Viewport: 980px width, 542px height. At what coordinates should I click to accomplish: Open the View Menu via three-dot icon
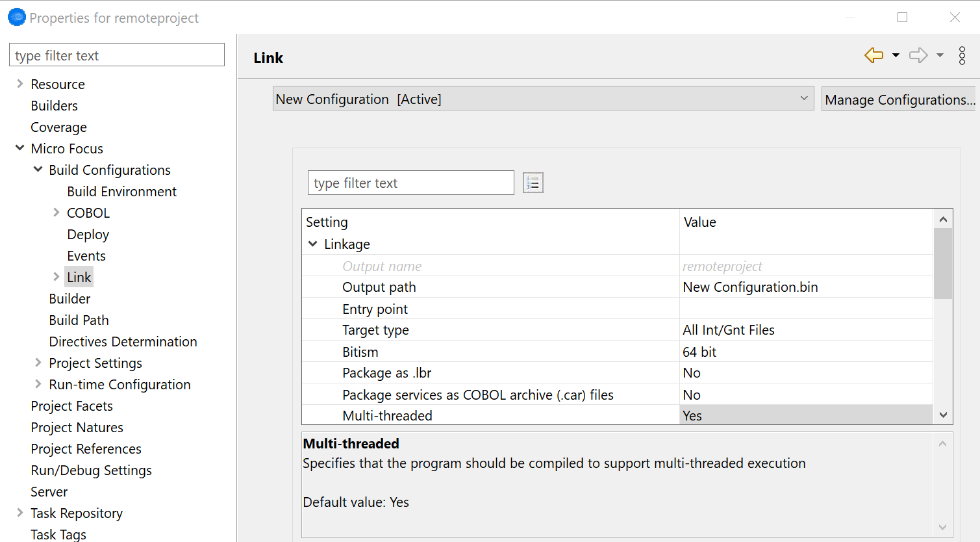pyautogui.click(x=962, y=55)
